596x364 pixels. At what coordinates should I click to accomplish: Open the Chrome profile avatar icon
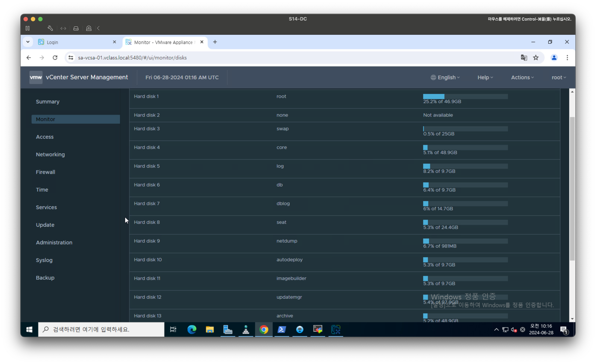tap(554, 58)
